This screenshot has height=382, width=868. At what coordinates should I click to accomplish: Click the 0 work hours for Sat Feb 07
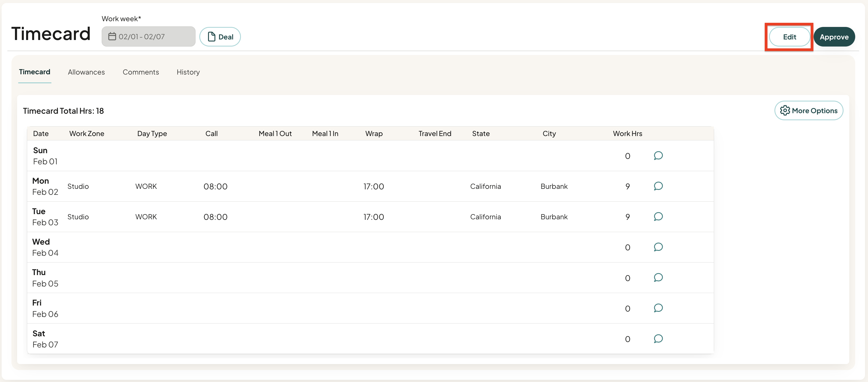(x=627, y=339)
